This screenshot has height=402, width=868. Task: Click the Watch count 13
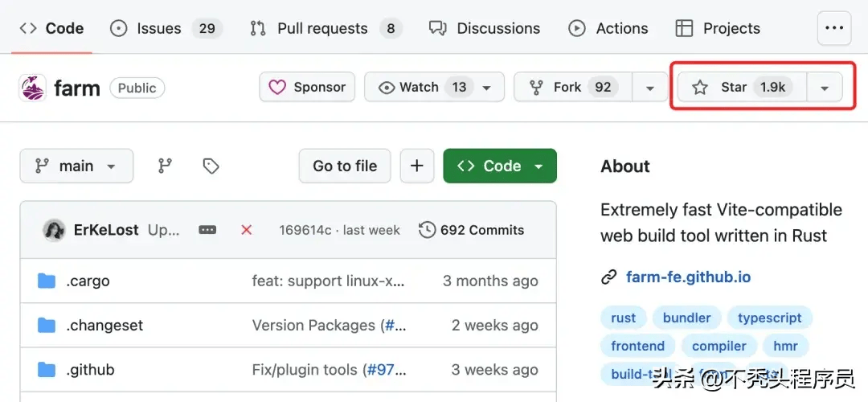[459, 87]
